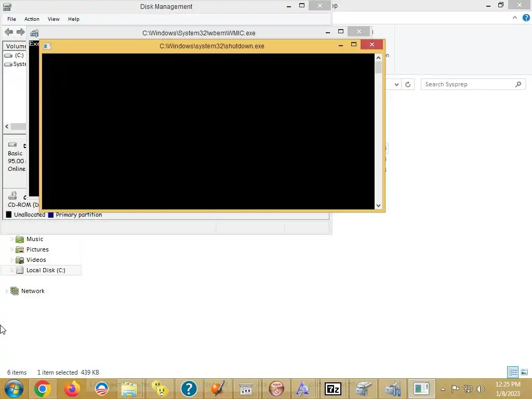This screenshot has height=399, width=532.
Task: Click the Forward arrow in Disk Management toolbar
Action: 21,32
